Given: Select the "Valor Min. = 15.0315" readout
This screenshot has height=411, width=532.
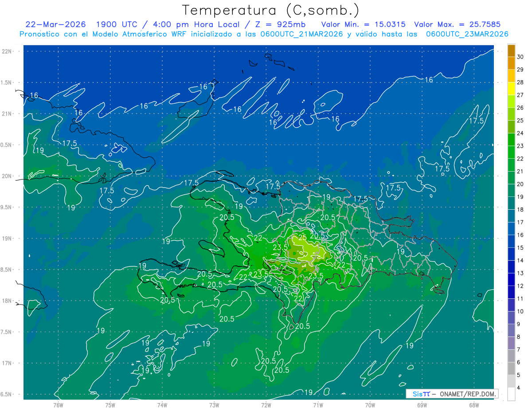Looking at the screenshot, I should click(363, 24).
